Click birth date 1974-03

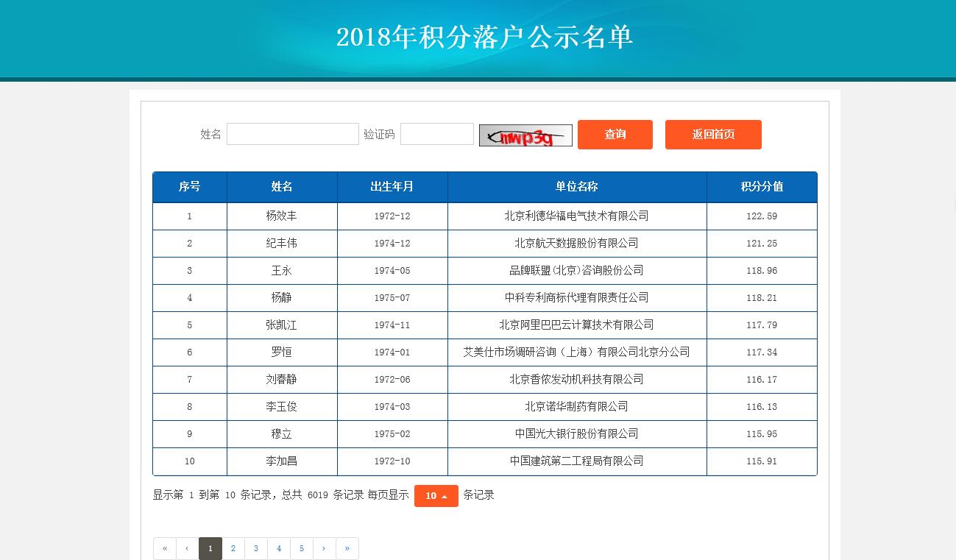(392, 407)
